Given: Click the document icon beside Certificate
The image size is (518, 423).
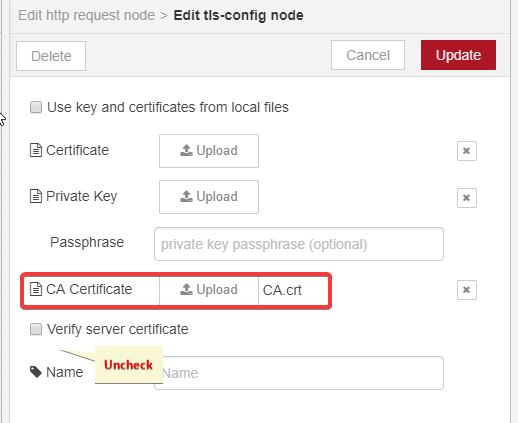Looking at the screenshot, I should click(36, 150).
